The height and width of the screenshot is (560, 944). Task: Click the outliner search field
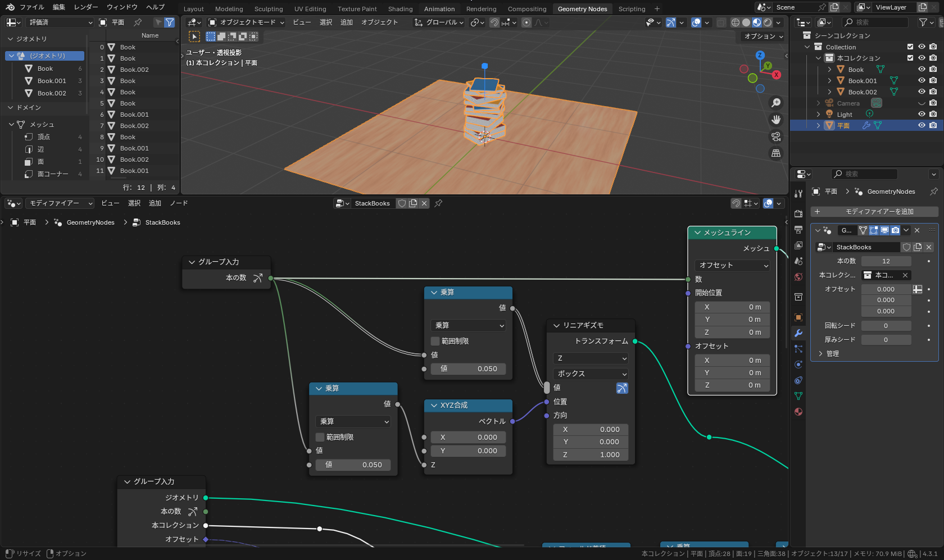(x=875, y=22)
